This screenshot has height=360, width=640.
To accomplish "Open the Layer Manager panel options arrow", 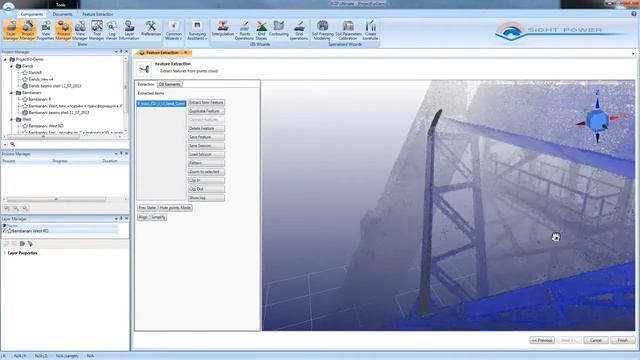I will click(116, 219).
